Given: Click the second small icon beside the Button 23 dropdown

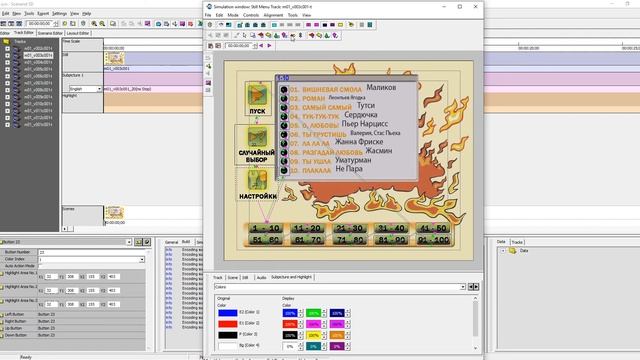Looking at the screenshot, I should (x=147, y=242).
